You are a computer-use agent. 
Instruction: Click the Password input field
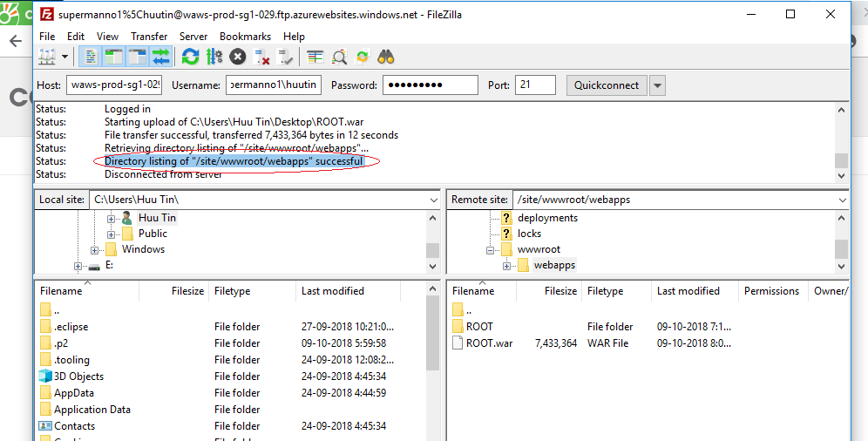431,85
